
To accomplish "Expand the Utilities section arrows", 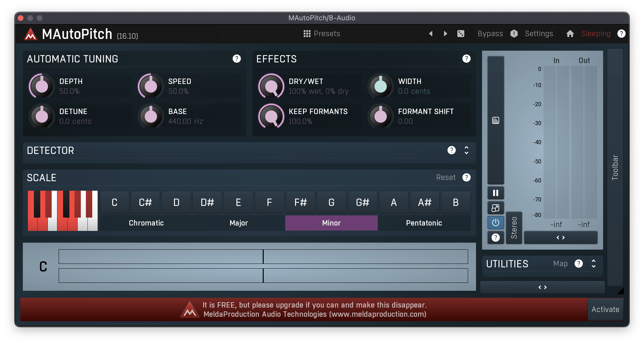I will tap(594, 264).
